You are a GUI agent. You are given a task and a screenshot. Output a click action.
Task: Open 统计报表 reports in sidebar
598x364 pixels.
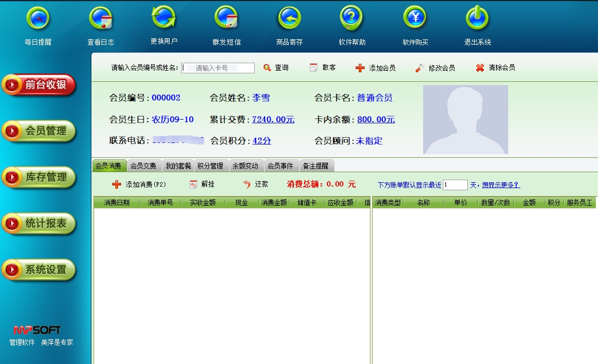pyautogui.click(x=39, y=224)
